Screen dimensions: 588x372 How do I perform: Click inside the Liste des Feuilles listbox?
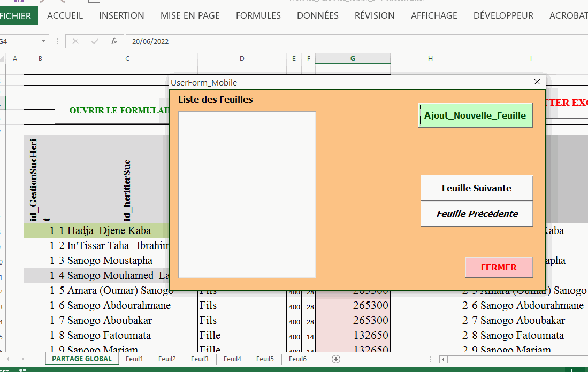[247, 195]
